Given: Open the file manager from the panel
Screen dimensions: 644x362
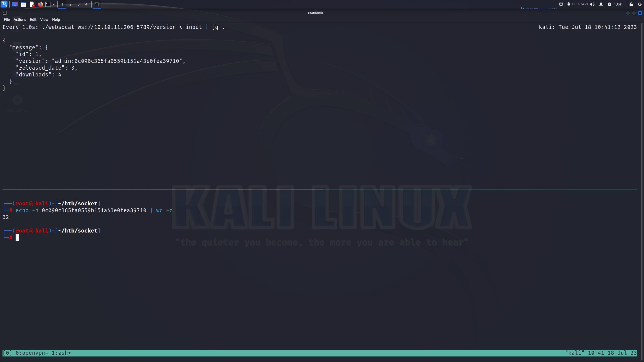Looking at the screenshot, I should coord(23,4).
